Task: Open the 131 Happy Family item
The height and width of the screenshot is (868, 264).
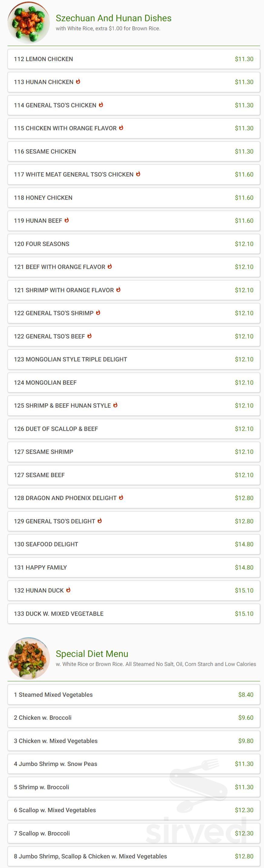Action: tap(132, 567)
